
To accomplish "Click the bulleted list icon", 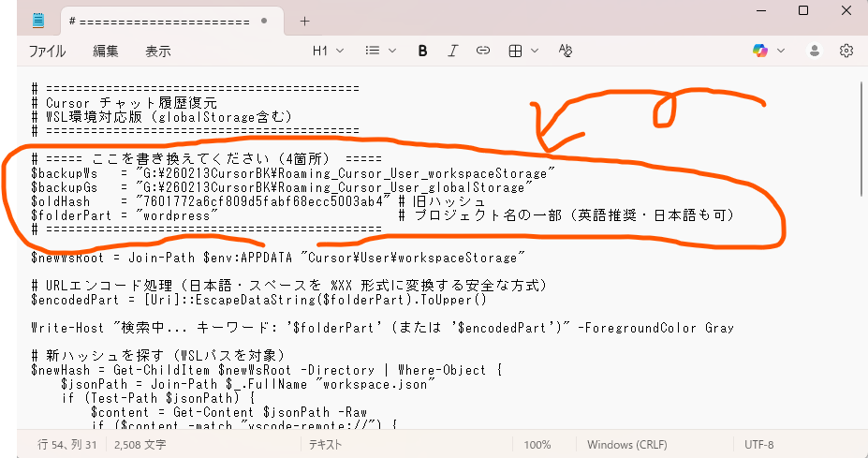I will (373, 51).
